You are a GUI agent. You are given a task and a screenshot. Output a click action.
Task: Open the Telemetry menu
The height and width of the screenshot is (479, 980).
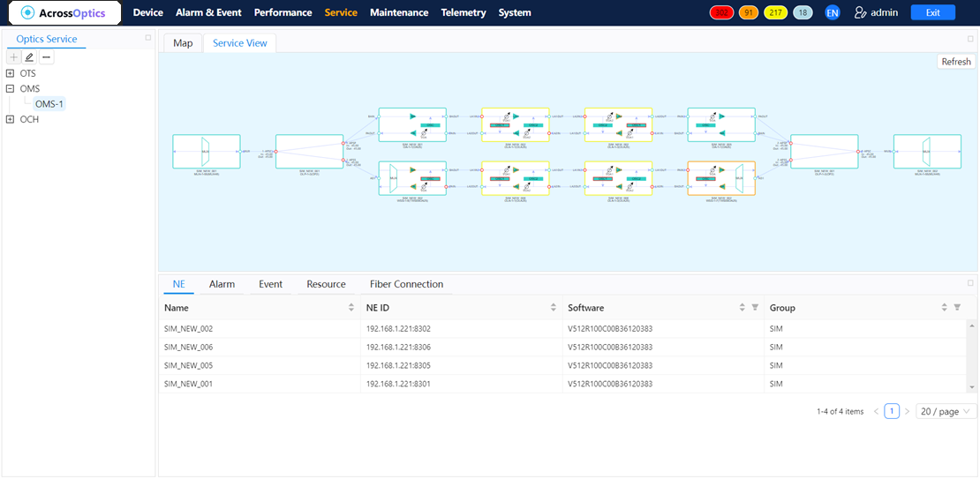click(464, 12)
